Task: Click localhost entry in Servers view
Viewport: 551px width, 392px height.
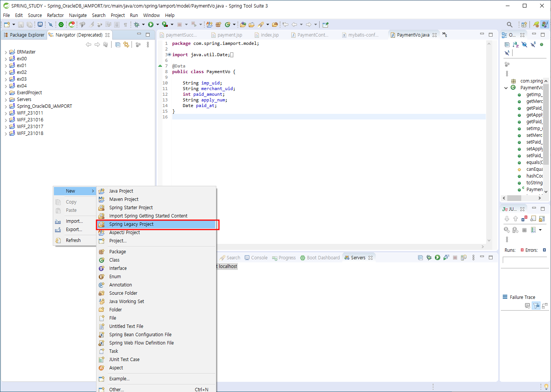Action: pos(228,266)
